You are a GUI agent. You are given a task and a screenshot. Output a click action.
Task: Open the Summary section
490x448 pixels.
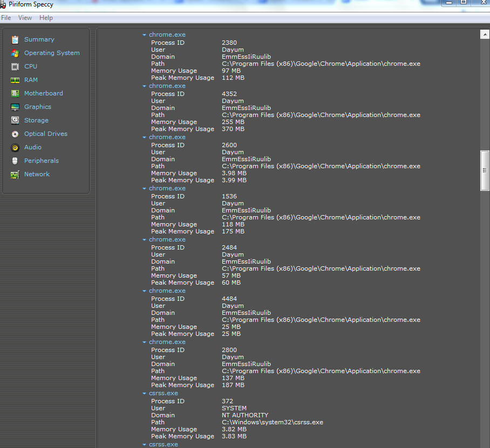coord(39,39)
